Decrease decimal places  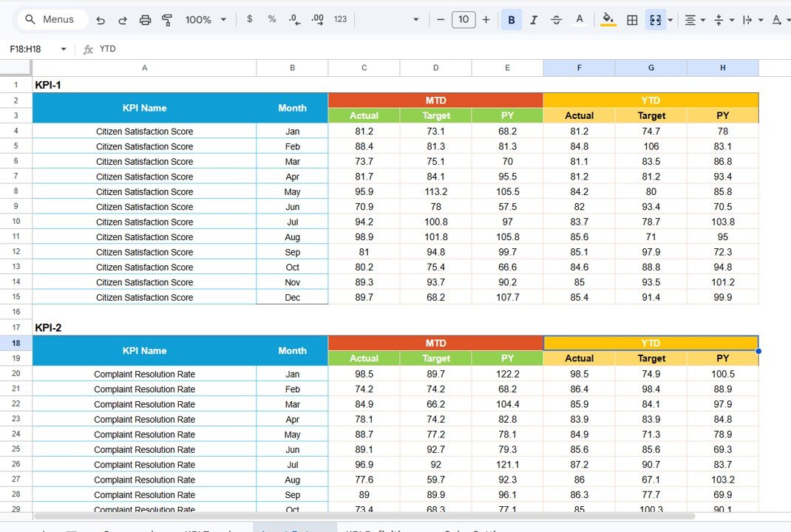(x=295, y=20)
